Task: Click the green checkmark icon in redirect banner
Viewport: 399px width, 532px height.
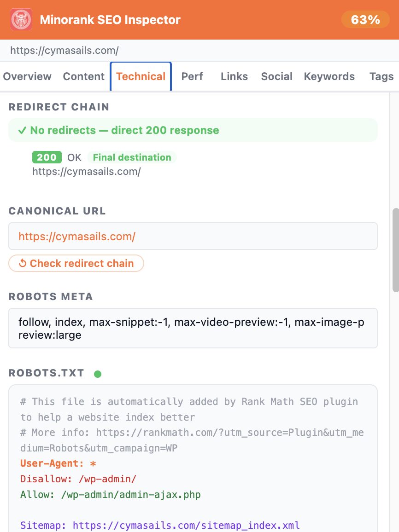Action: click(x=23, y=130)
